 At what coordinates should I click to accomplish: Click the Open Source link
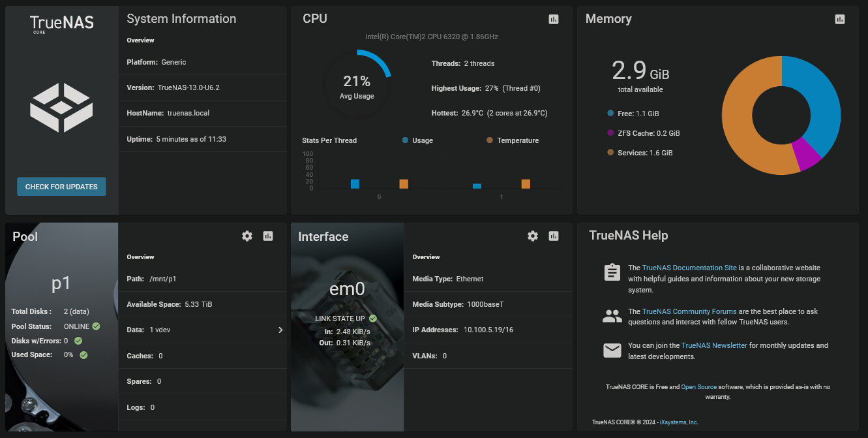point(698,387)
